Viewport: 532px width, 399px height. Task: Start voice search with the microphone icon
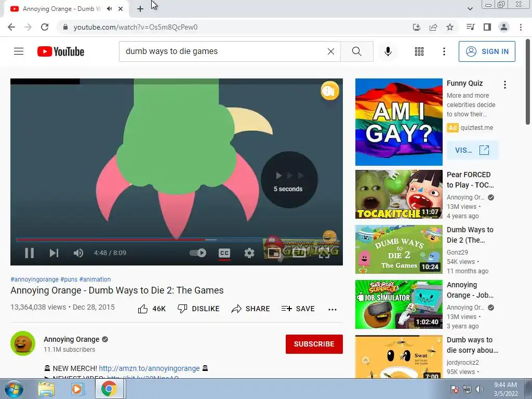(x=388, y=51)
